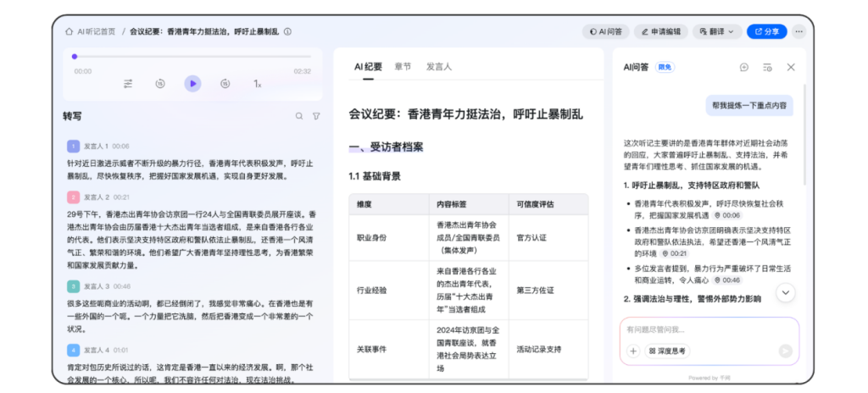Expand the 翻译 translate dropdown
The height and width of the screenshot is (393, 868).
click(716, 31)
